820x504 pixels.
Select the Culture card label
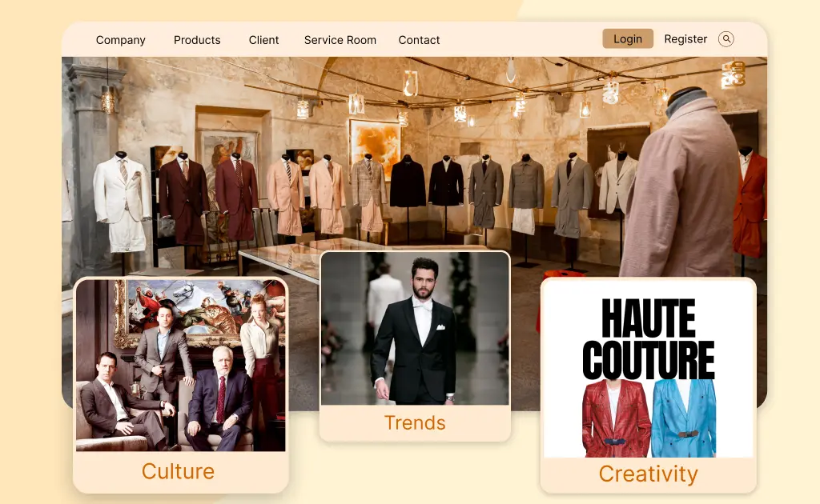click(x=179, y=471)
